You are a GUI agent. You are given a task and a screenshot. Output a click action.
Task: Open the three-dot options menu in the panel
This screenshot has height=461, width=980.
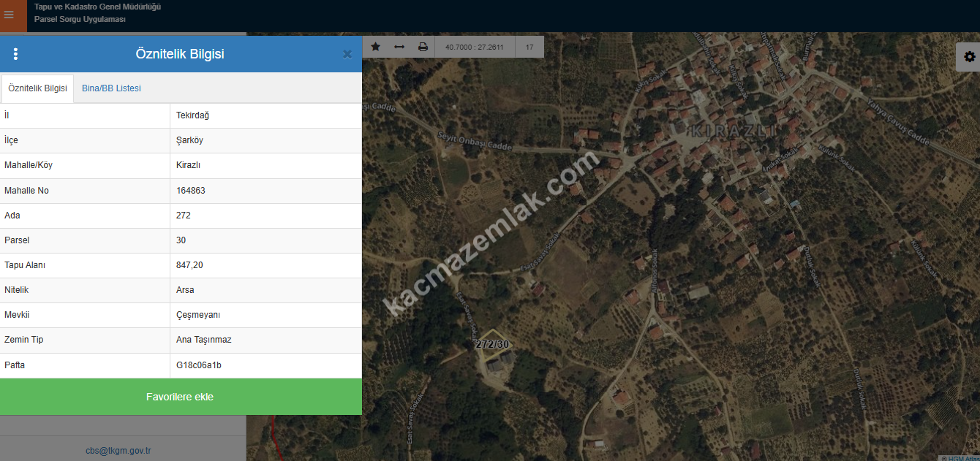click(15, 54)
